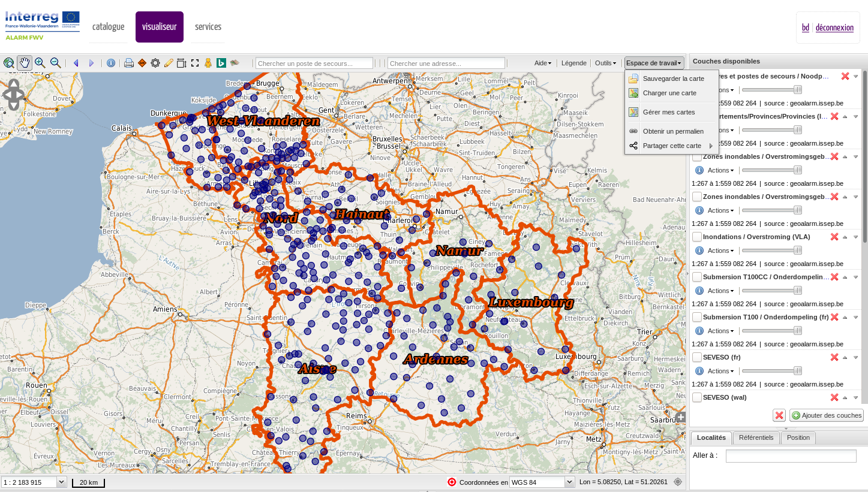Viewport: 868px width, 492px height.
Task: Click the print map icon
Action: coord(129,63)
